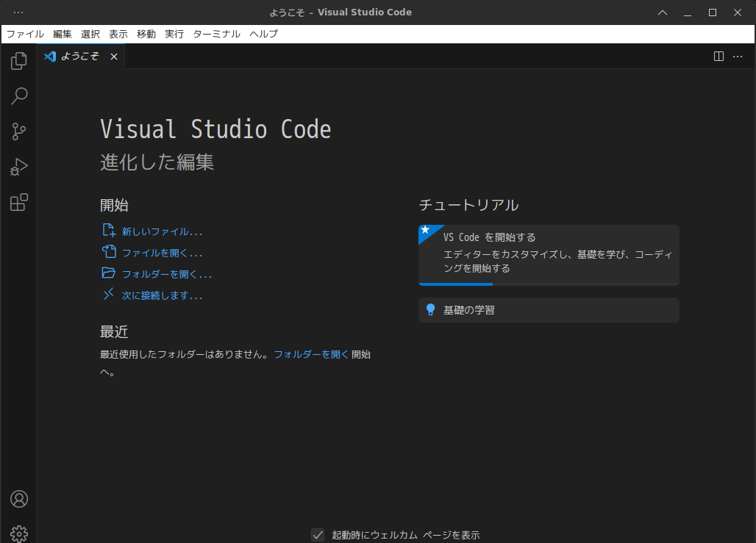Open the Extensions view icon

[x=19, y=202]
